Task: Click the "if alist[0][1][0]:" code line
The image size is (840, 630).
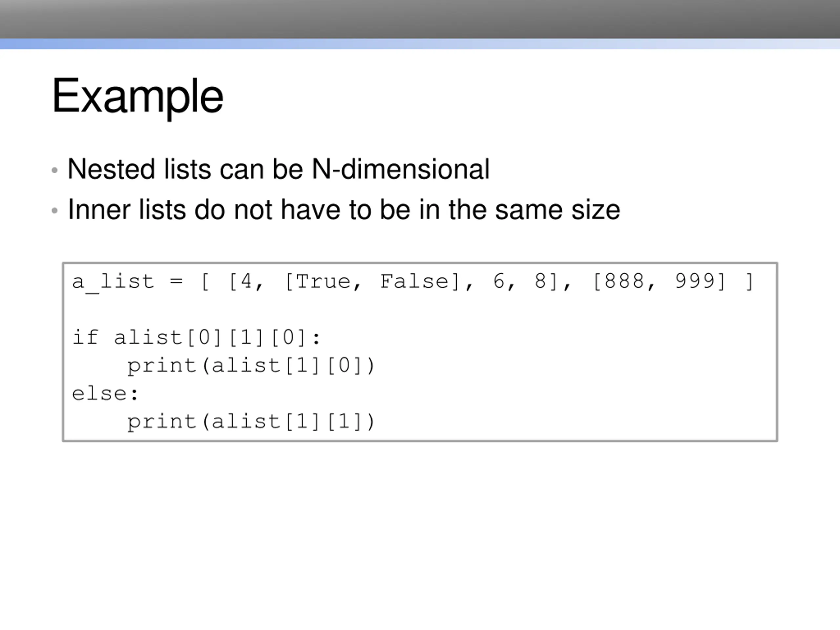Action: [x=196, y=338]
